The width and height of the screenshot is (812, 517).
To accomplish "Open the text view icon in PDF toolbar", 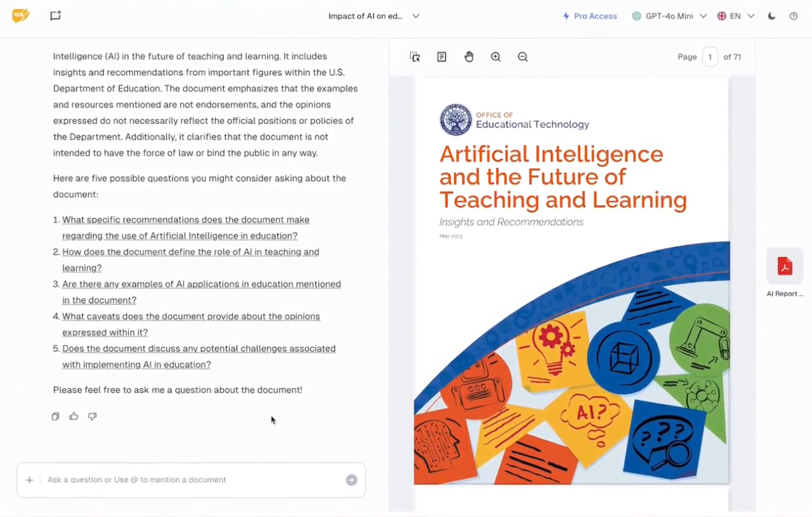I will (x=441, y=57).
